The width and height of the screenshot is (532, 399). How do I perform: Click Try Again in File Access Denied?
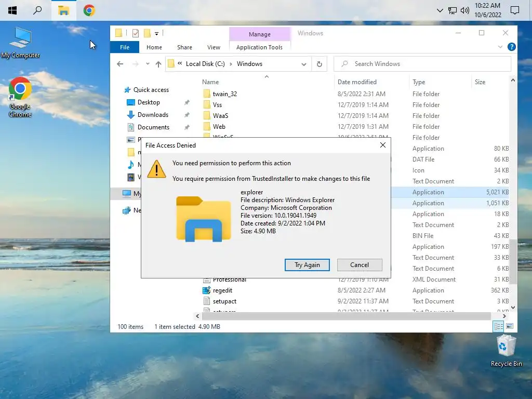point(307,265)
